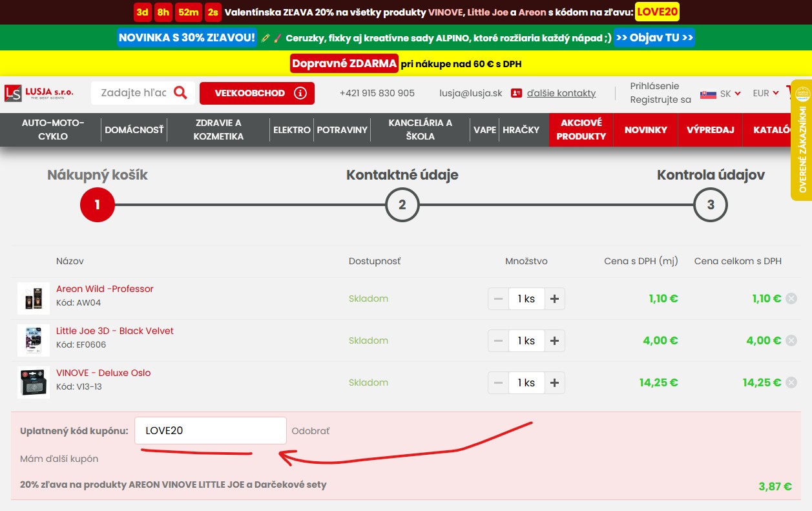Viewport: 812px width, 511px height.
Task: Open the SK language dropdown
Action: point(721,94)
